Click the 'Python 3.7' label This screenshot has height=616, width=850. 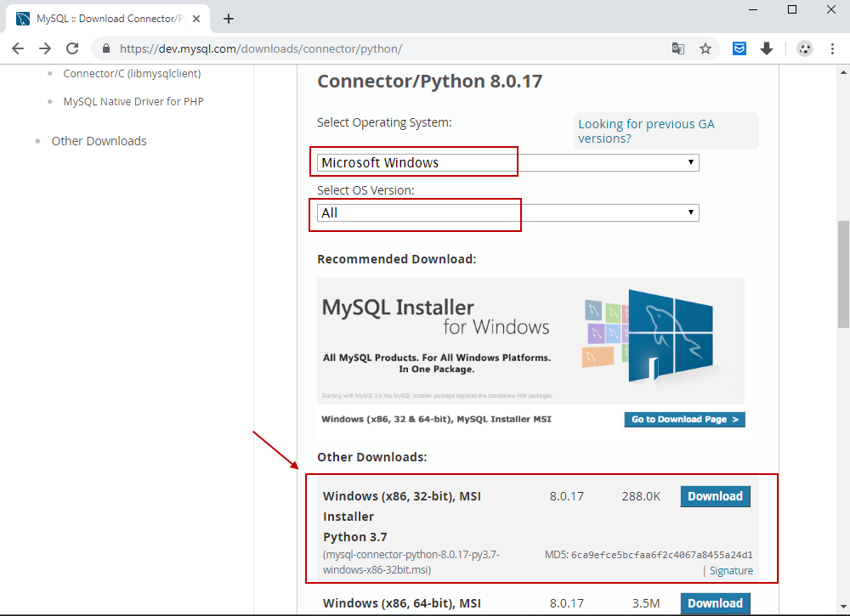coord(355,537)
